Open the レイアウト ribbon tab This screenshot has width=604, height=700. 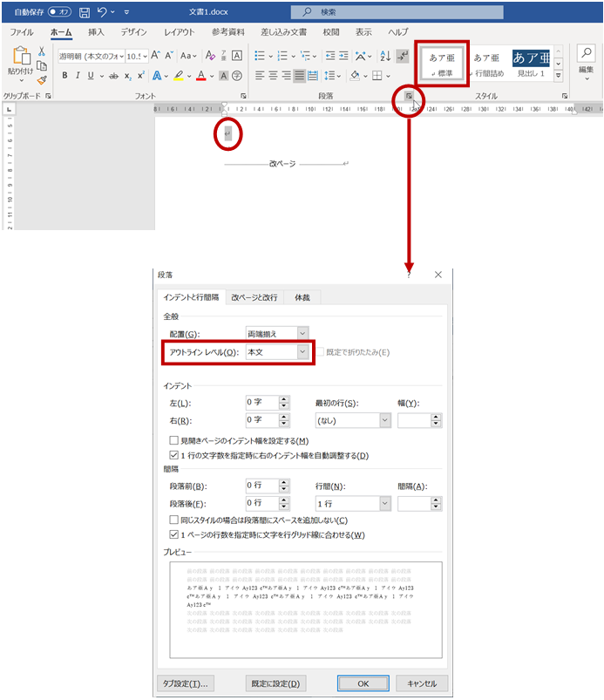pos(180,32)
